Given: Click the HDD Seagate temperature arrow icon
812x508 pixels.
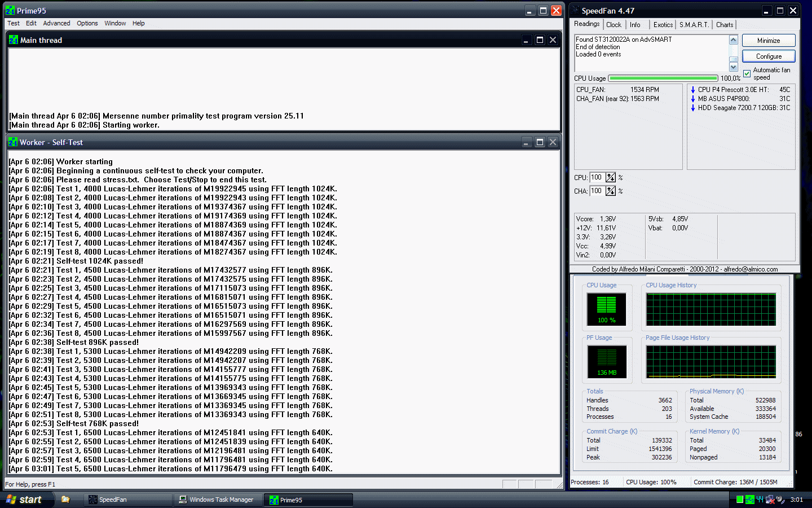Looking at the screenshot, I should [x=693, y=108].
